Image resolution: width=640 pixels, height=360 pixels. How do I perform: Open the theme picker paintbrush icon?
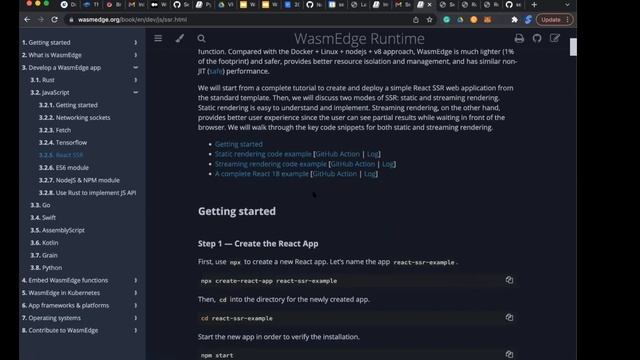(180, 38)
